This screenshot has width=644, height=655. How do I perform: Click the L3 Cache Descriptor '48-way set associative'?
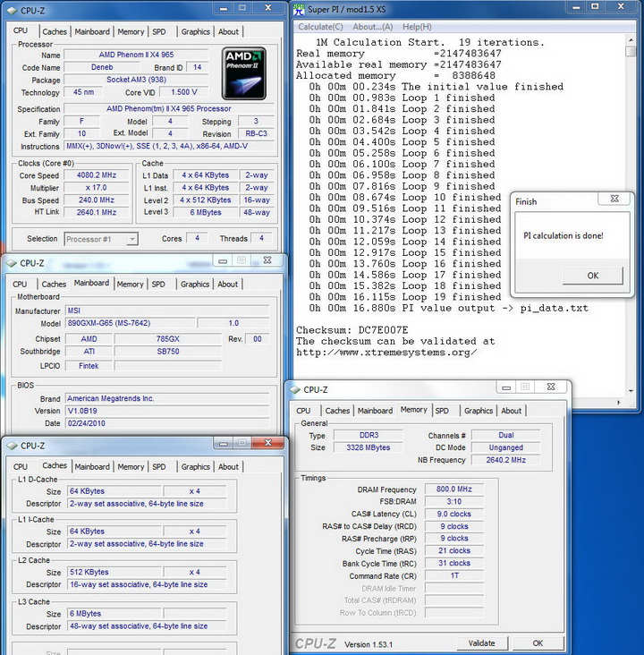coord(147,626)
